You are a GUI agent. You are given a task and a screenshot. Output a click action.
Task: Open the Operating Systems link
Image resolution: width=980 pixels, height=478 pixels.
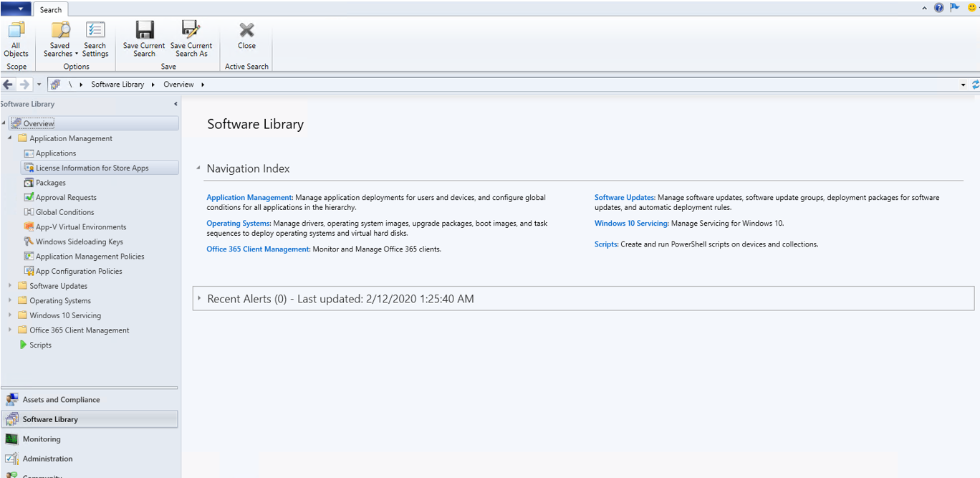coord(238,224)
